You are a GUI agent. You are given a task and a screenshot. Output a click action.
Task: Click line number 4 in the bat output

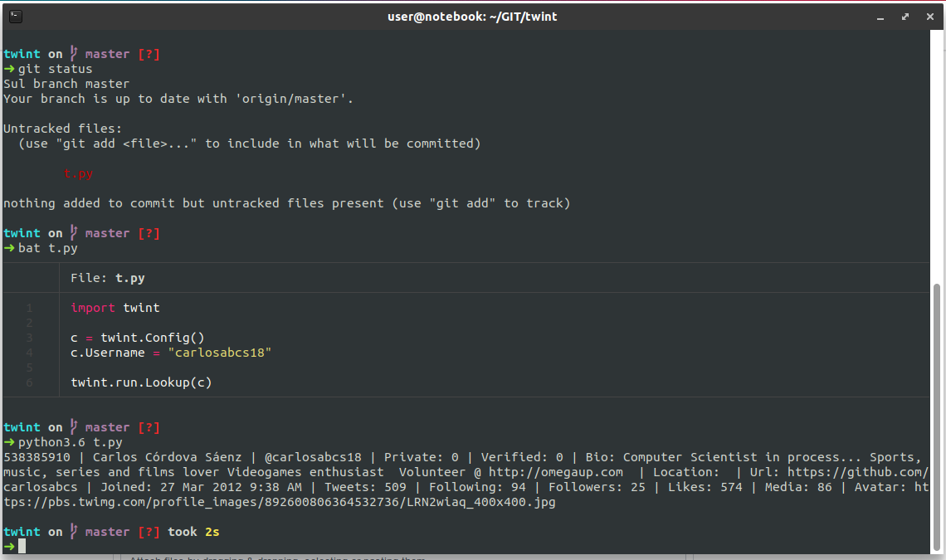(x=29, y=352)
